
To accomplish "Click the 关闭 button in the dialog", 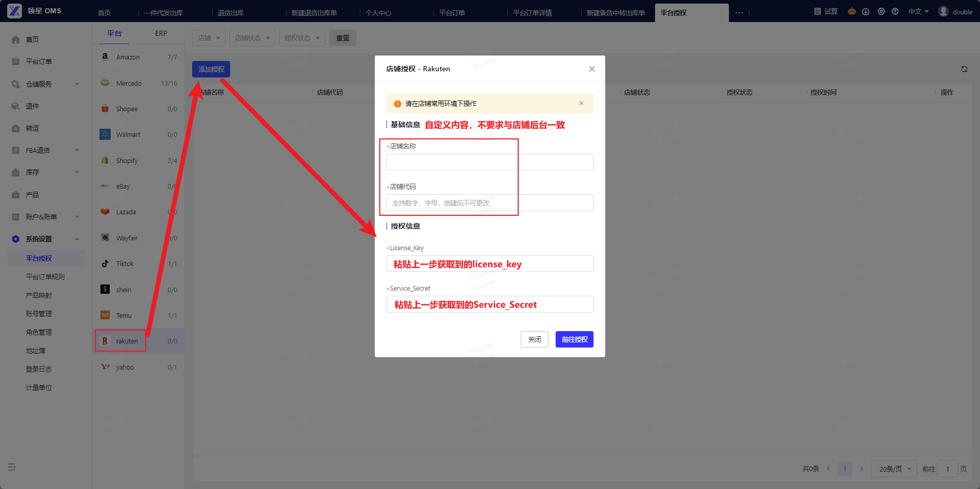I will click(535, 339).
